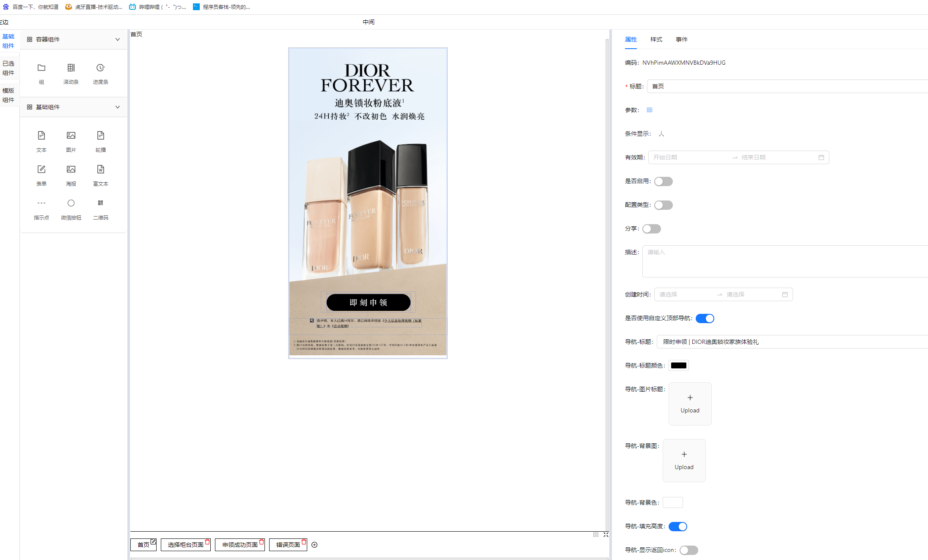Screen dimensions: 928x560
Task: Open 导航-背景色 white color swatch
Action: coord(672,502)
